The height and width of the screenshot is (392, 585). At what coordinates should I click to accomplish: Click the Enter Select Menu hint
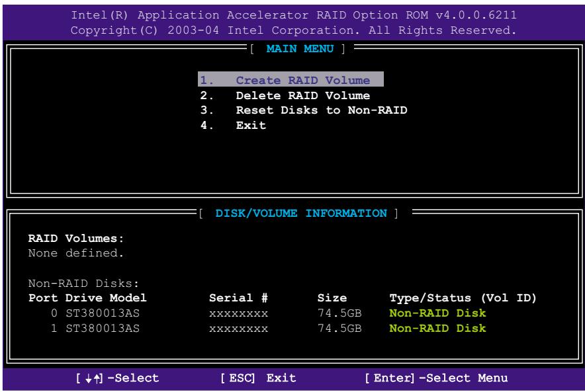point(436,378)
